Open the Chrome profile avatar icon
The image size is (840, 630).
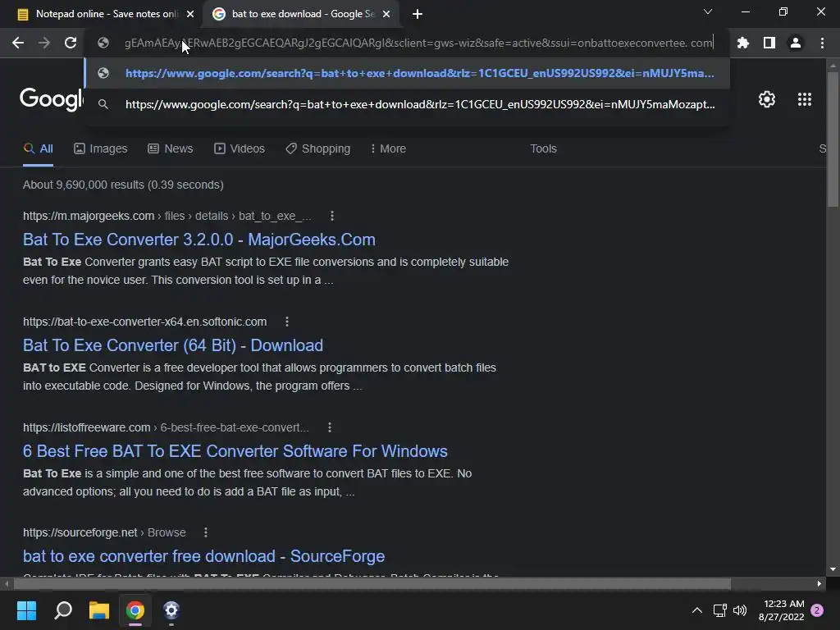[796, 43]
